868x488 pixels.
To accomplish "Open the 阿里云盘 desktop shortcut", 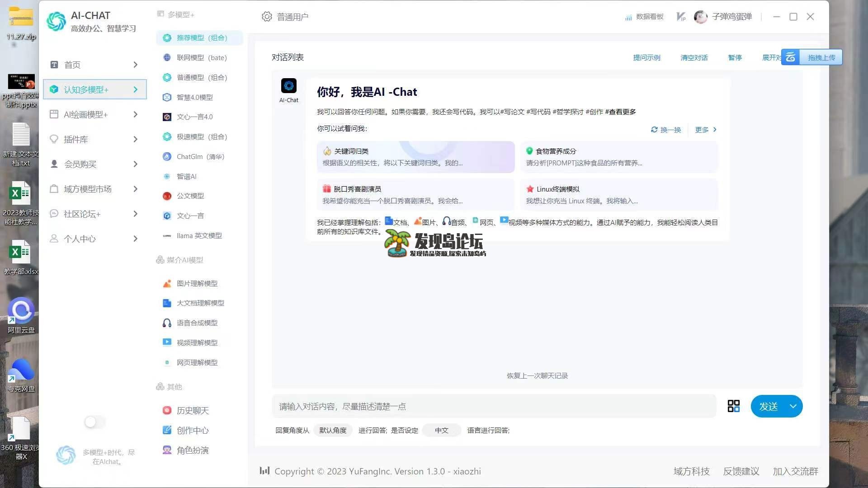I will point(21,315).
